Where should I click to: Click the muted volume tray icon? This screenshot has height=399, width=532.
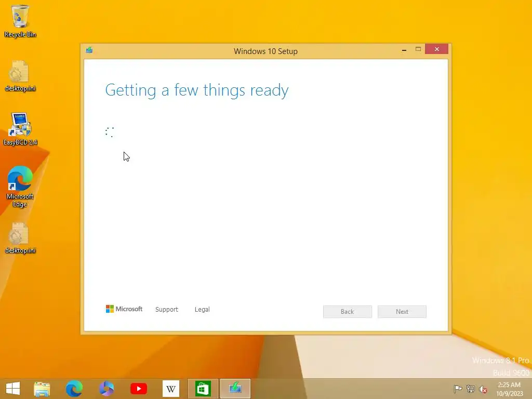click(483, 389)
